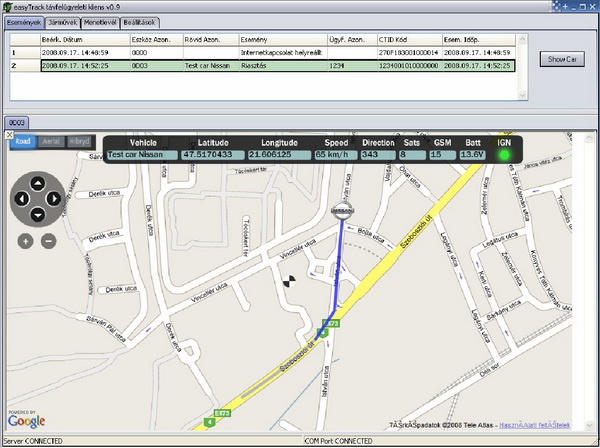600x448 pixels.
Task: Open the Események tab
Action: [24, 23]
